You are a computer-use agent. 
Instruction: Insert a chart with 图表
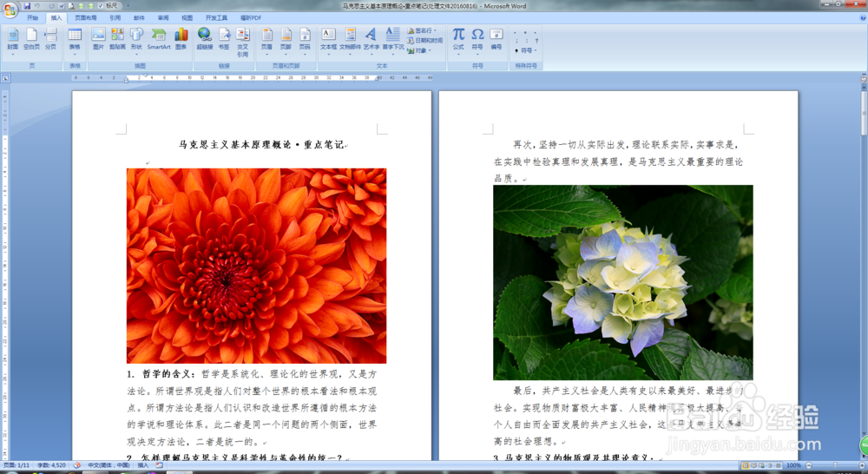click(181, 39)
